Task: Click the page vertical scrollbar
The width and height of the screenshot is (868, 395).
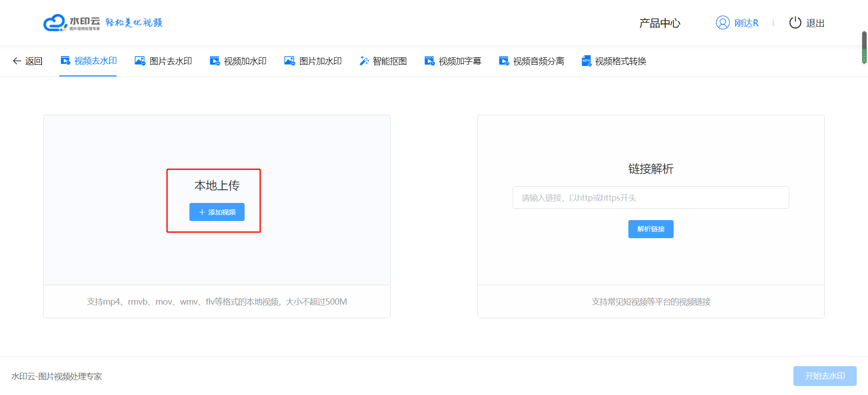Action: 864,47
